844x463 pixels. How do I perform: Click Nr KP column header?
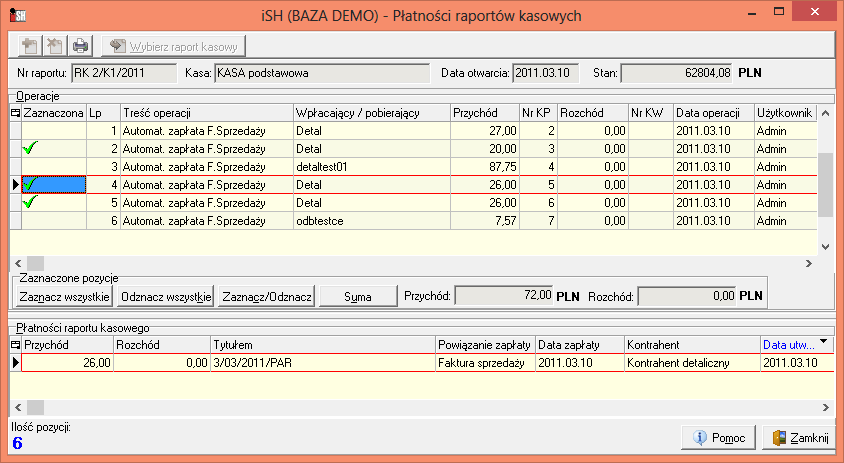coord(538,113)
